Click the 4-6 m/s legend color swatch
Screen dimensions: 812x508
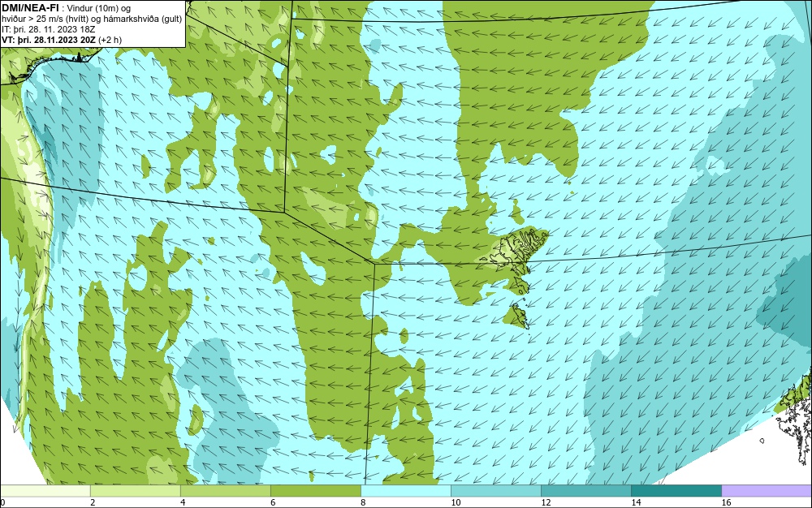click(225, 491)
